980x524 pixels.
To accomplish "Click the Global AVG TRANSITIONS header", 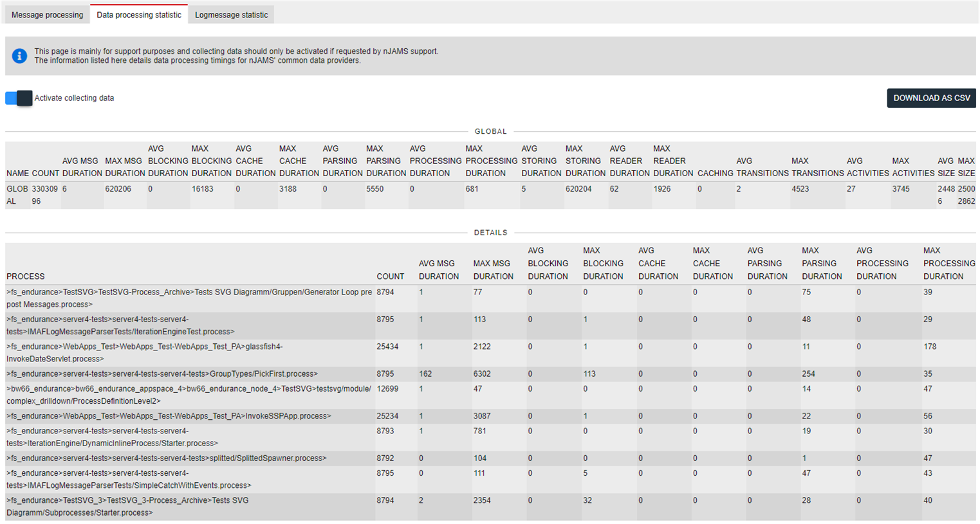I will click(763, 167).
